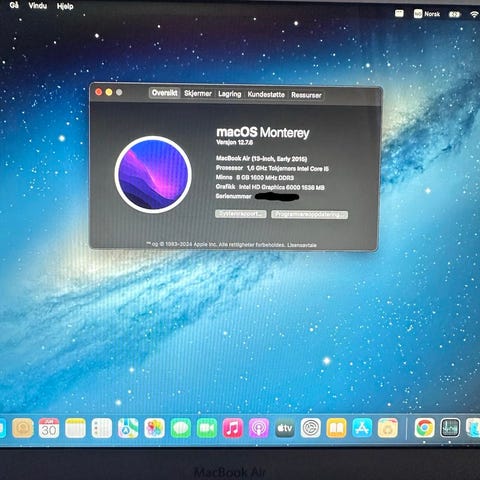Click the Systemrapport button
This screenshot has height=480, width=480.
[x=241, y=214]
